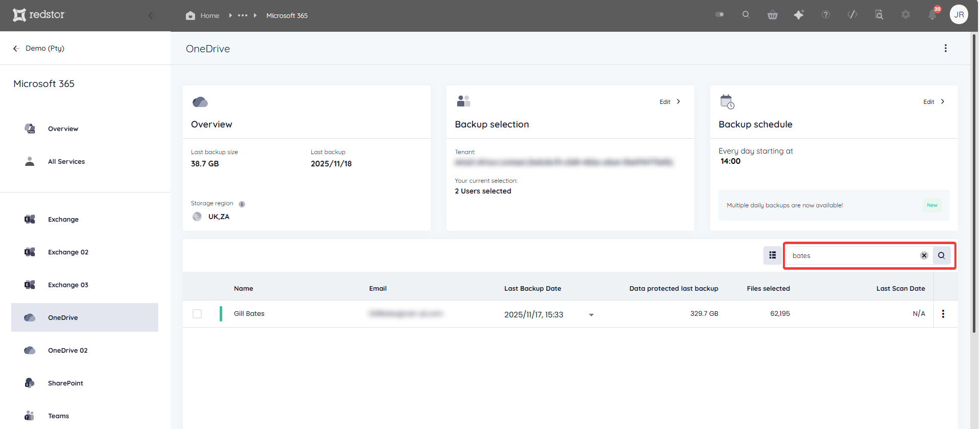Open the help question mark icon
The image size is (980, 429).
click(825, 14)
